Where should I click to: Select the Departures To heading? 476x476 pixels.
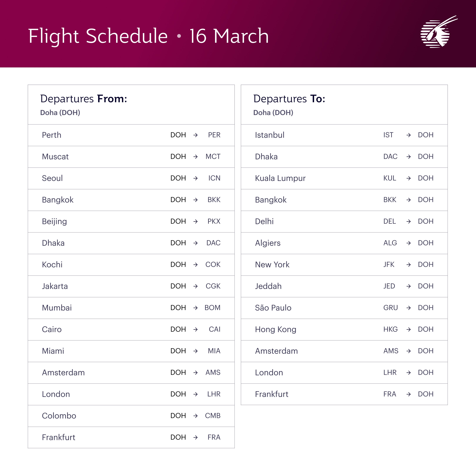click(289, 99)
